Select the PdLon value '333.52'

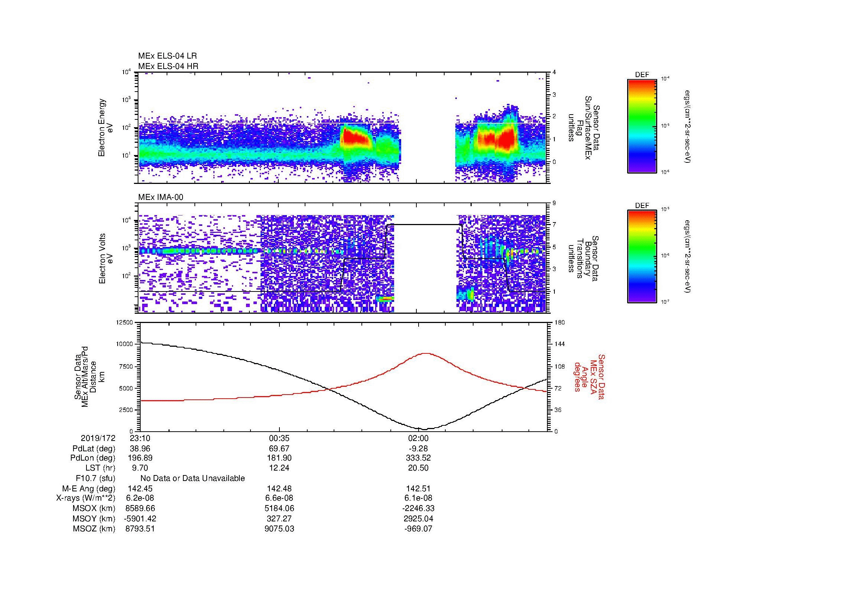[x=419, y=458]
